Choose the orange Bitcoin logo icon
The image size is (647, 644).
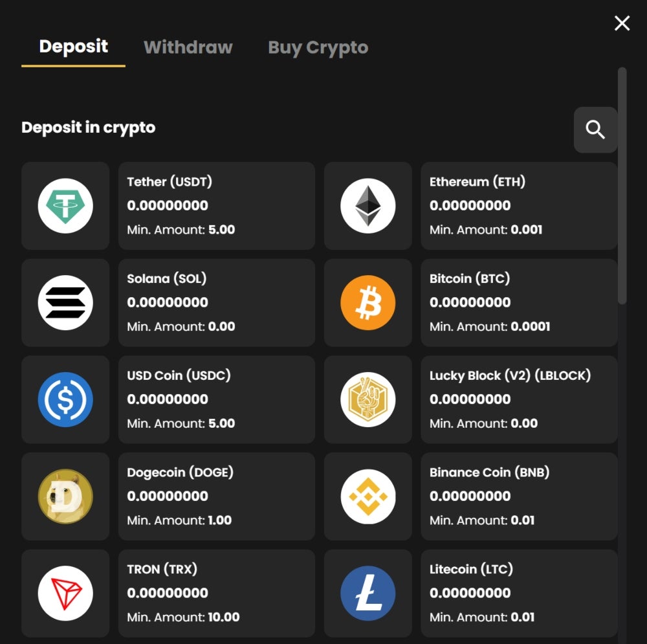click(x=367, y=303)
